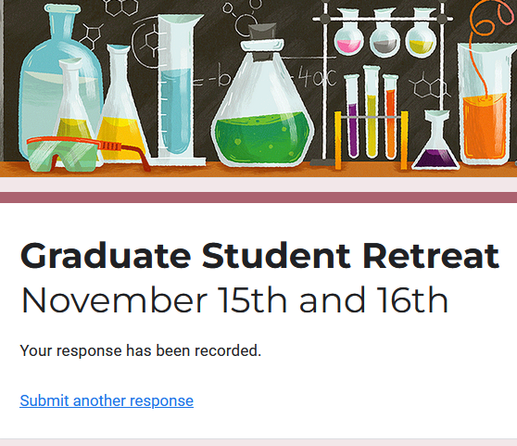Click the maroon divider bar under header
This screenshot has width=517, height=446.
(258, 197)
